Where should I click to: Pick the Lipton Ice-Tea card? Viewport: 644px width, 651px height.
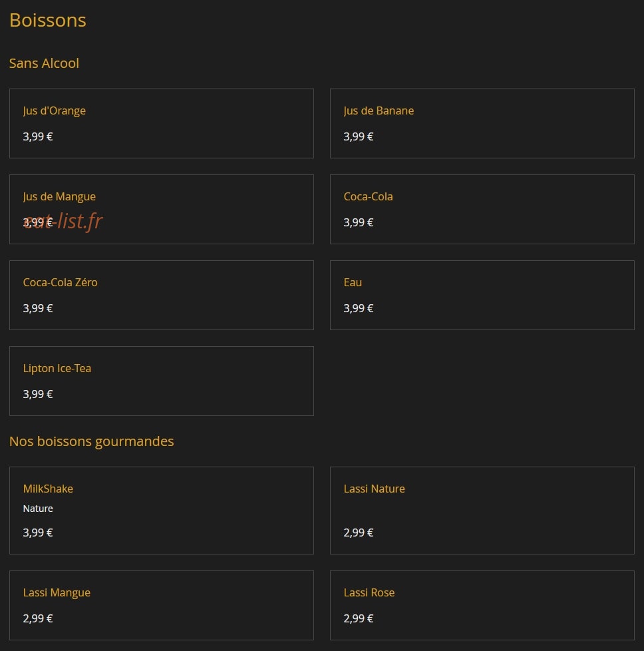(x=162, y=381)
